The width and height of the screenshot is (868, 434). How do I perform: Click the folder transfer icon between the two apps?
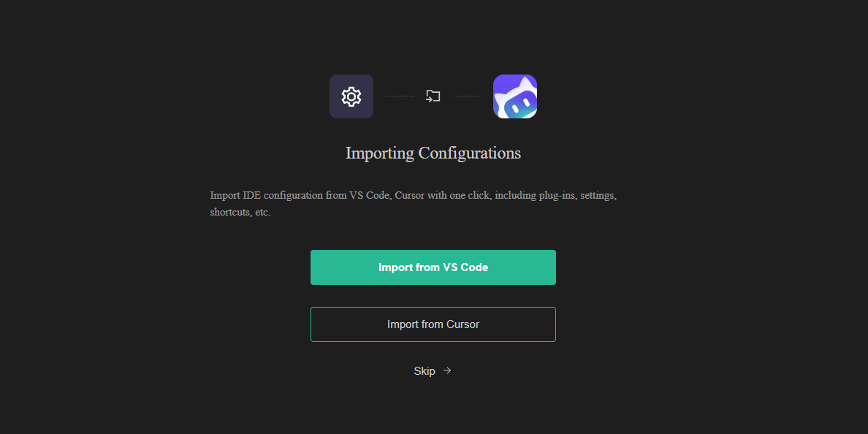click(x=433, y=96)
